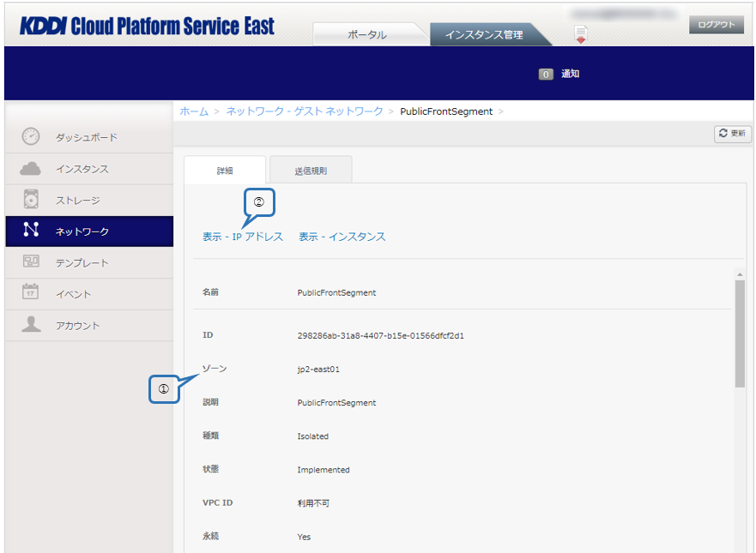Open the 送信規則 tab
This screenshot has height=553, width=756.
pos(311,171)
